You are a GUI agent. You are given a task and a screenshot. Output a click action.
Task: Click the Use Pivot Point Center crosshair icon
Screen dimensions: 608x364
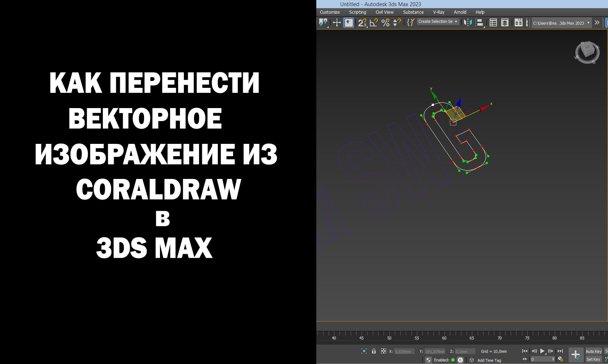tap(337, 23)
